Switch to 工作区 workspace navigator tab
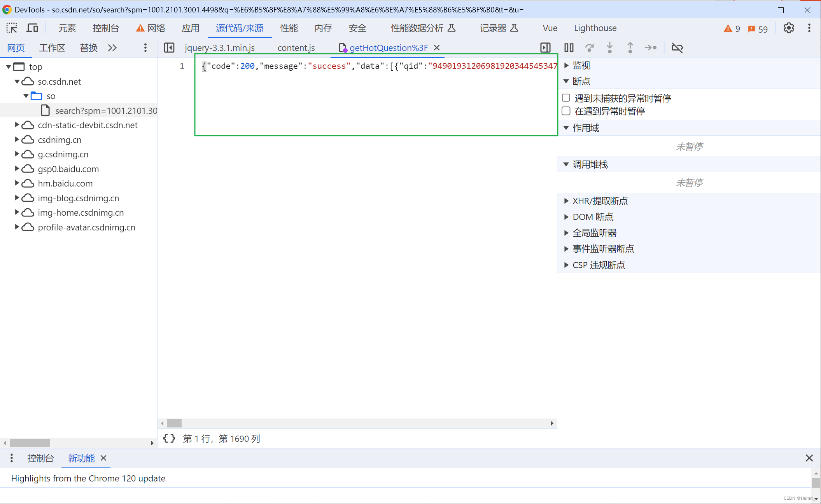Viewport: 821px width, 504px height. point(52,48)
